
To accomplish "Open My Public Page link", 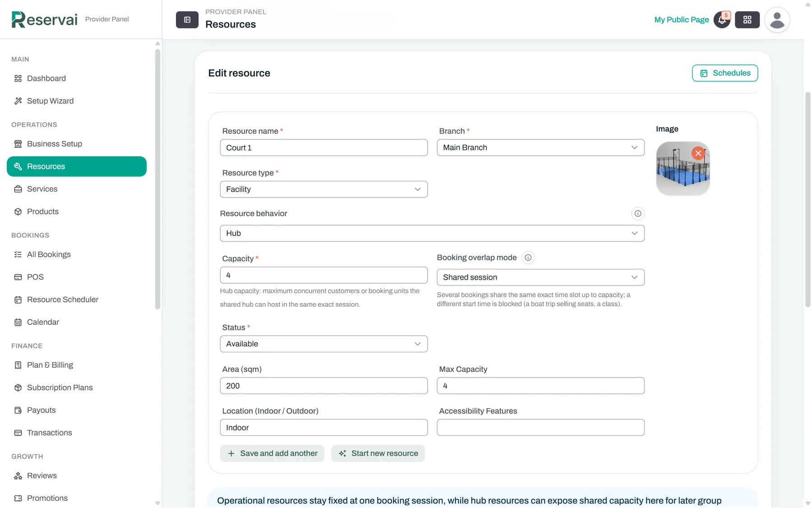I will (x=682, y=20).
